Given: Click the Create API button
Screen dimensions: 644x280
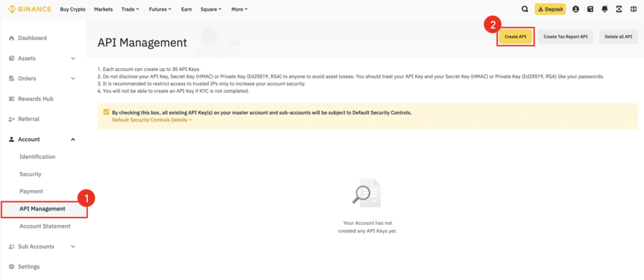Looking at the screenshot, I should 515,37.
